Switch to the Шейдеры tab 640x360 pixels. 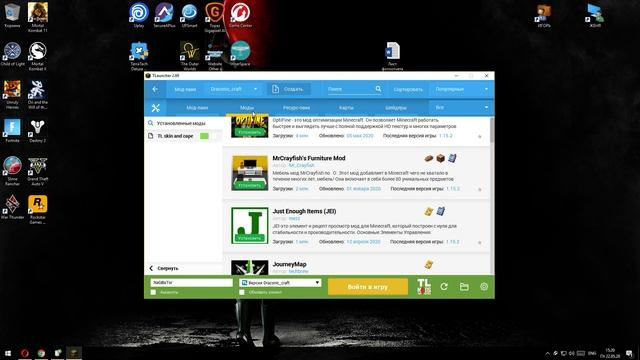pyautogui.click(x=396, y=108)
